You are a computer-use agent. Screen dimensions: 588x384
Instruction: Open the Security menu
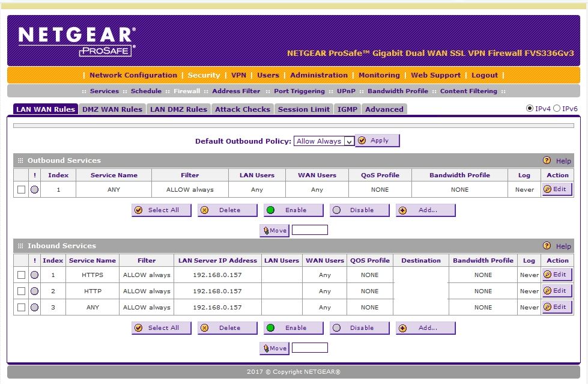(204, 75)
